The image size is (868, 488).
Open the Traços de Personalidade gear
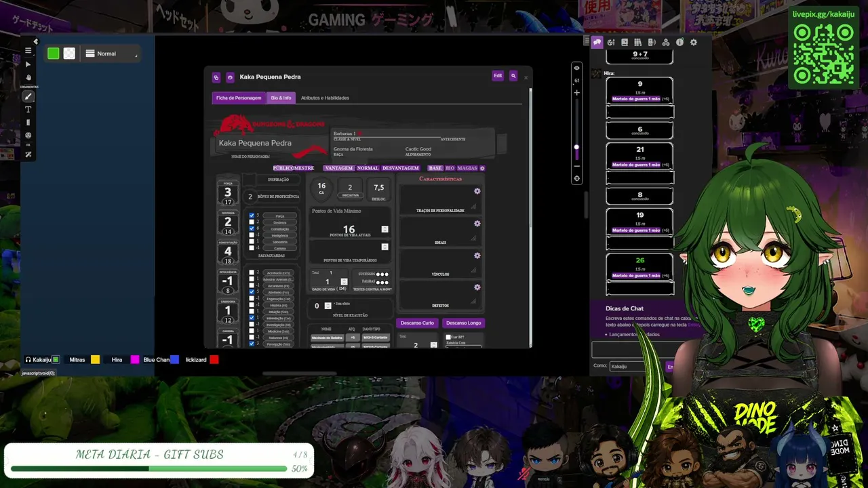click(477, 191)
